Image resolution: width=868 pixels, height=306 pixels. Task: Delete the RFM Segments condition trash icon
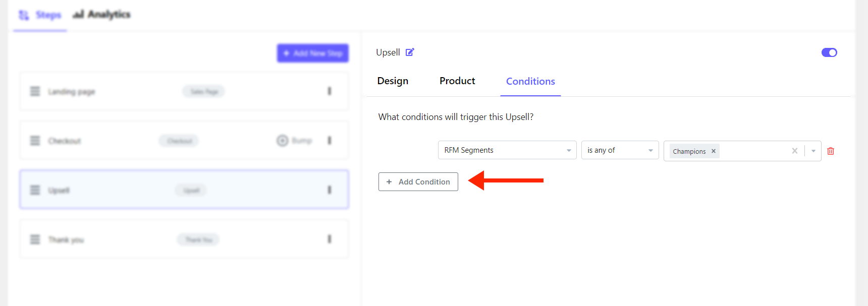(831, 151)
